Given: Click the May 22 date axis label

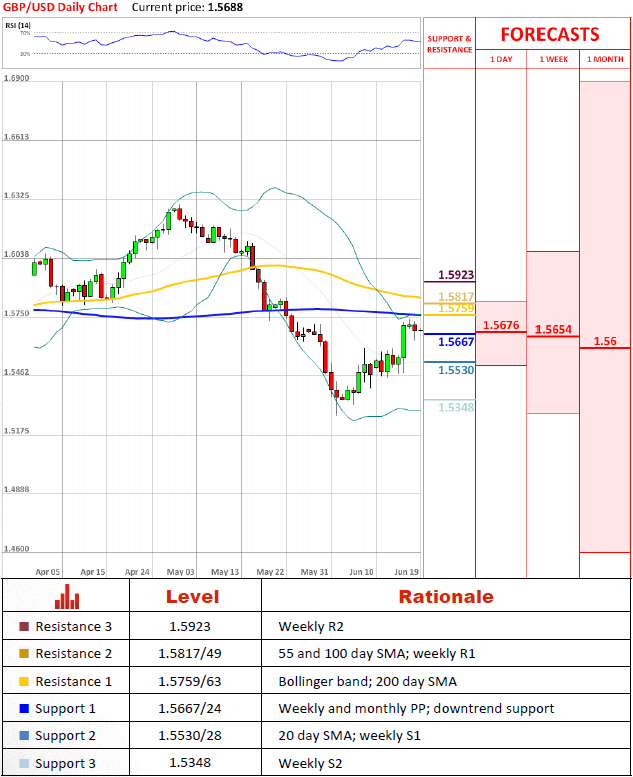Looking at the screenshot, I should click(x=270, y=572).
